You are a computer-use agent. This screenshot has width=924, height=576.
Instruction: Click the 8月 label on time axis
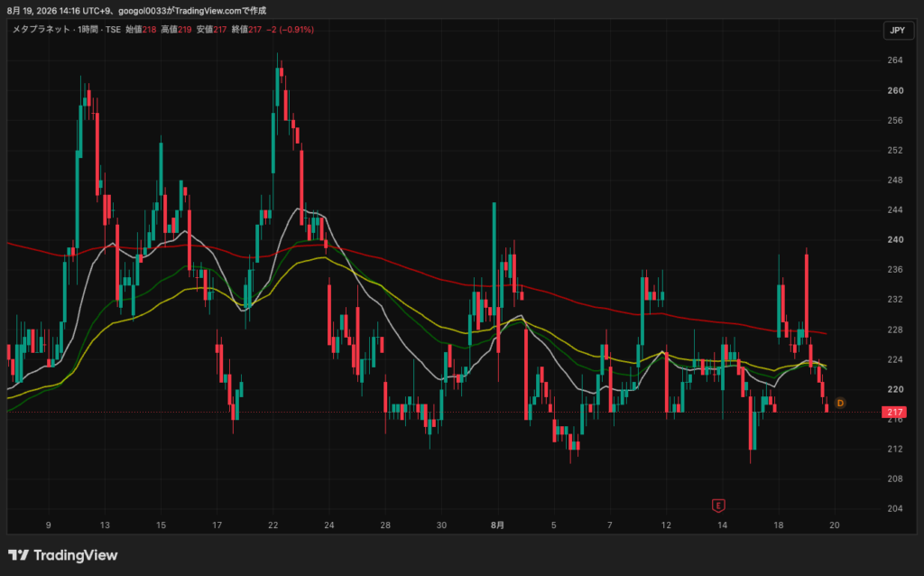coord(497,525)
